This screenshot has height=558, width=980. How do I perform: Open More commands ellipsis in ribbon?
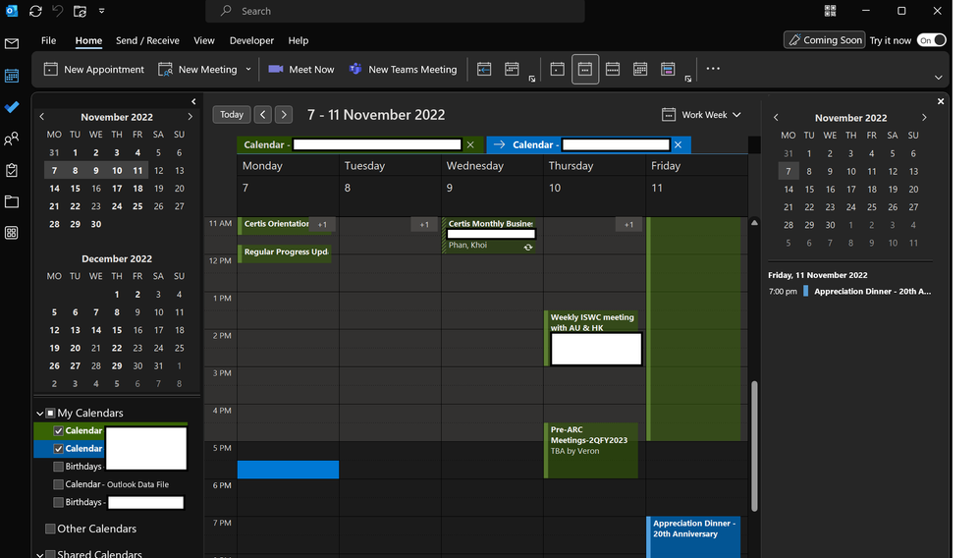coord(713,69)
